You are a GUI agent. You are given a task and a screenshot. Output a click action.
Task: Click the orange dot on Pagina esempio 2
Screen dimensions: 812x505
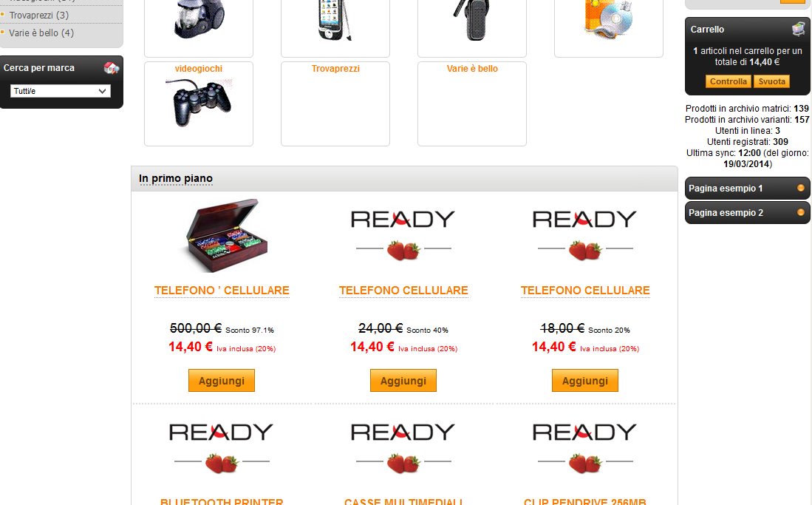[x=801, y=212]
